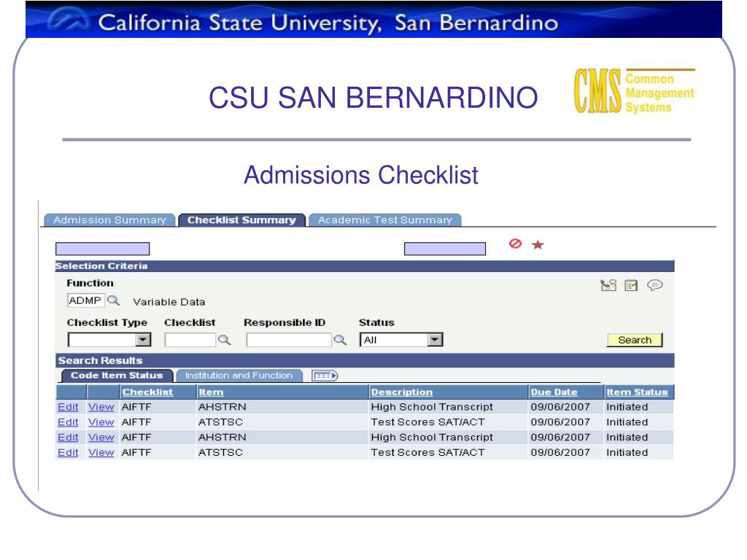Click the CSU SAN BERNARDINO title text

click(x=373, y=98)
